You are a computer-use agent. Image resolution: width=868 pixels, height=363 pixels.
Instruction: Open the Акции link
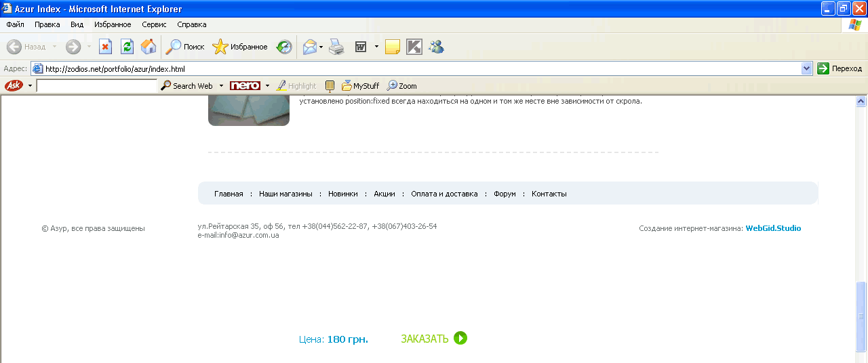384,194
